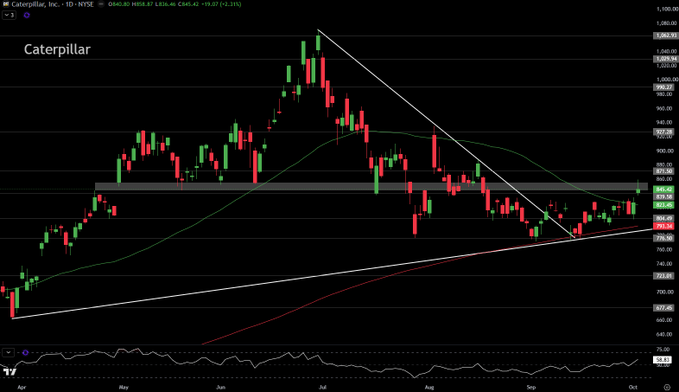Click the Aug label on time axis

429,387
